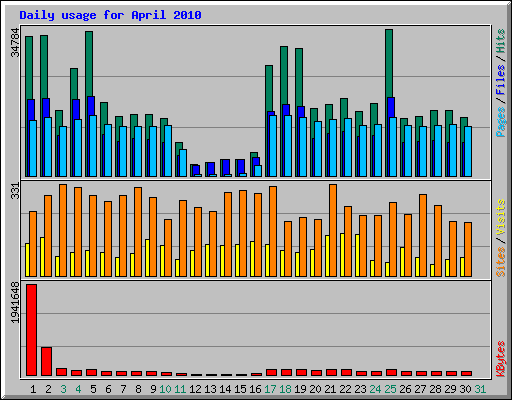Click the yellow bar for day 9

(147, 258)
